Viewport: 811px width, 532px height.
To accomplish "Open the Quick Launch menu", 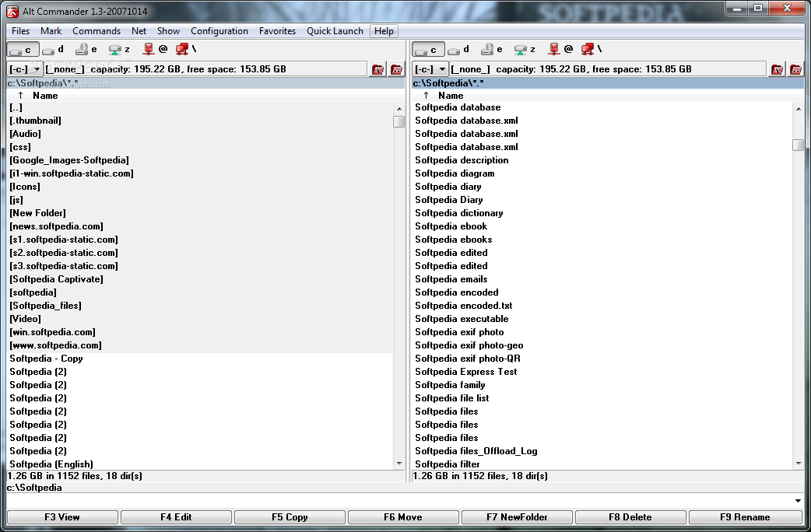I will pyautogui.click(x=335, y=31).
